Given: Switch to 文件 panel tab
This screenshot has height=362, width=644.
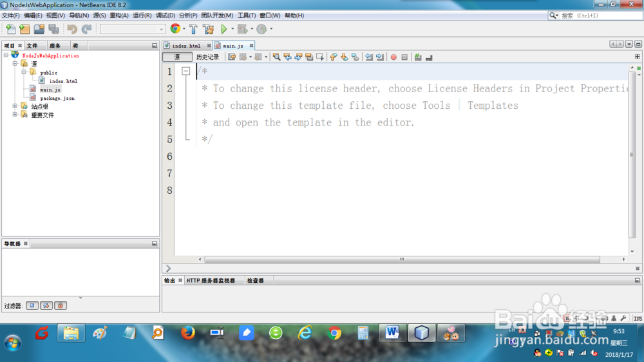Looking at the screenshot, I should pos(32,46).
